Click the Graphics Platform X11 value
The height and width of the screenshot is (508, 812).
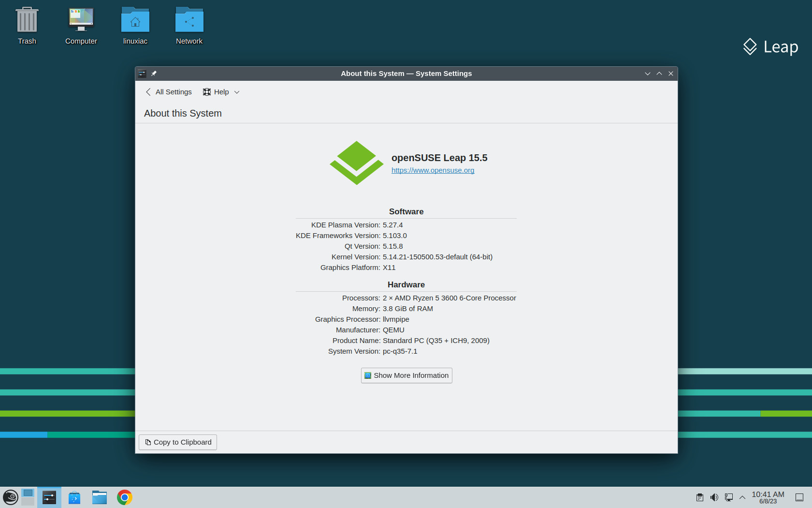point(389,268)
